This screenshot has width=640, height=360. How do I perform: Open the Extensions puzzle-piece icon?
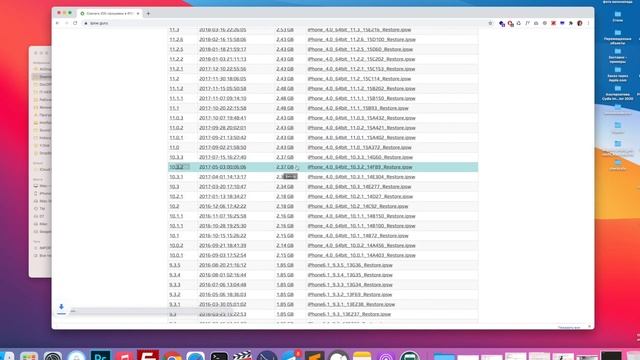[571, 23]
